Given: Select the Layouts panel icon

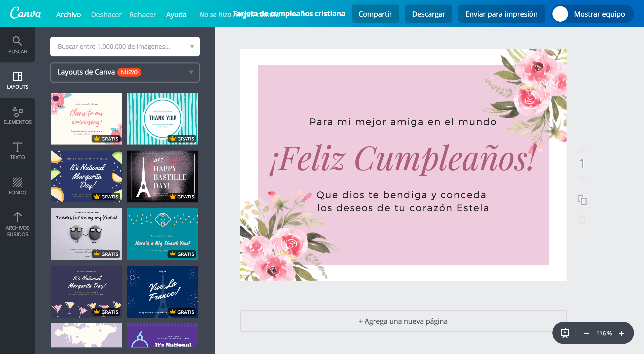Looking at the screenshot, I should 17,81.
